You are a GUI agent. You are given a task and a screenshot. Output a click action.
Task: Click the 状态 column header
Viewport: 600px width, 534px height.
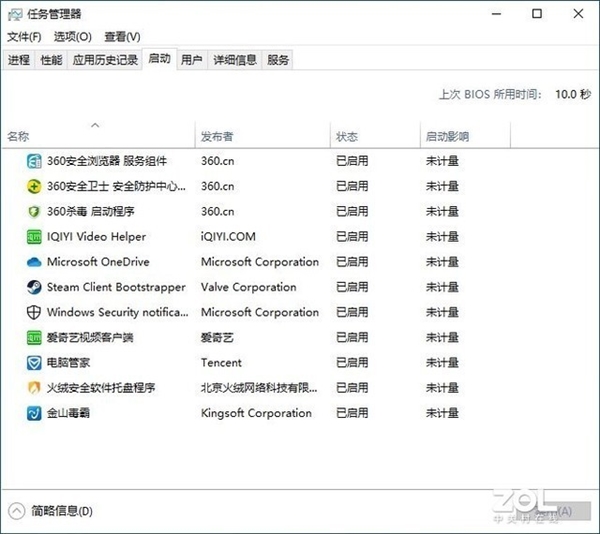[347, 137]
